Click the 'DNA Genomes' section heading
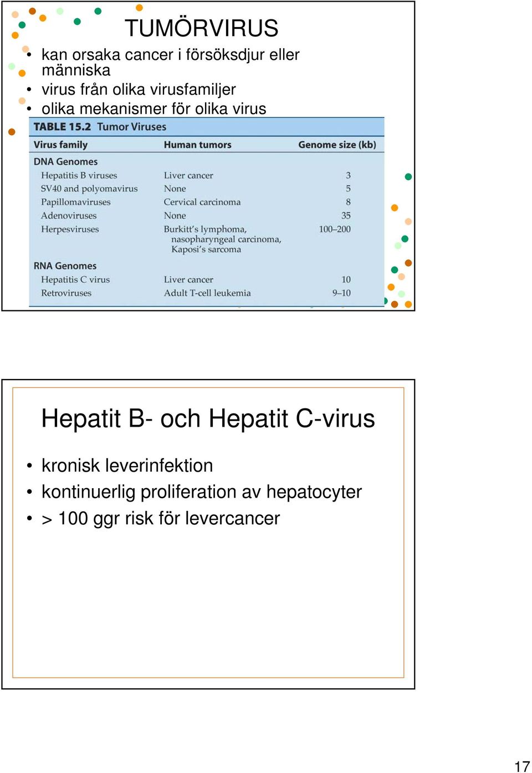The height and width of the screenshot is (773, 532). click(65, 162)
